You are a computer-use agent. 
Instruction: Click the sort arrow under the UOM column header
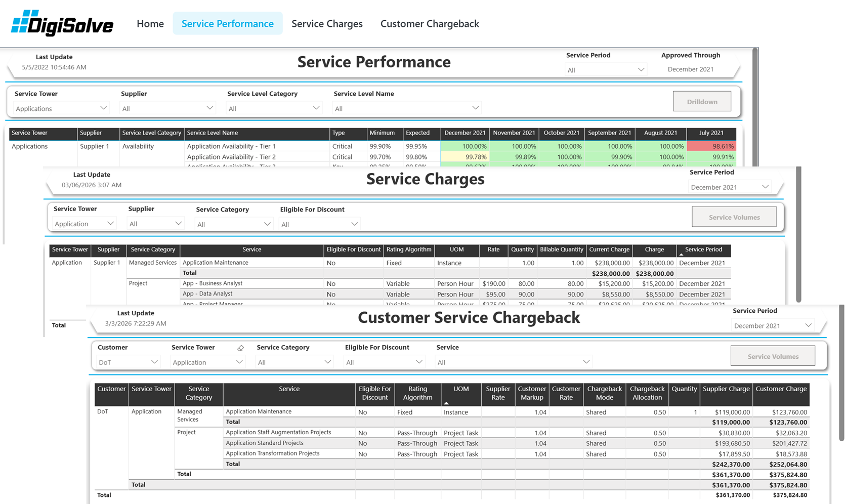[446, 402]
